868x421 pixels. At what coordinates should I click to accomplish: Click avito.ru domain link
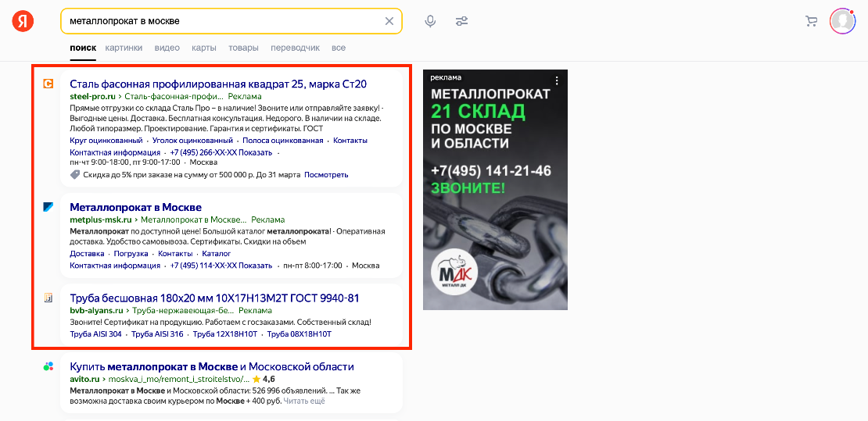(x=84, y=380)
